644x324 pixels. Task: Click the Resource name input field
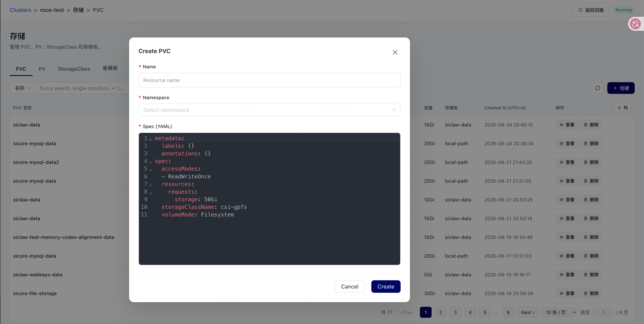pyautogui.click(x=269, y=80)
